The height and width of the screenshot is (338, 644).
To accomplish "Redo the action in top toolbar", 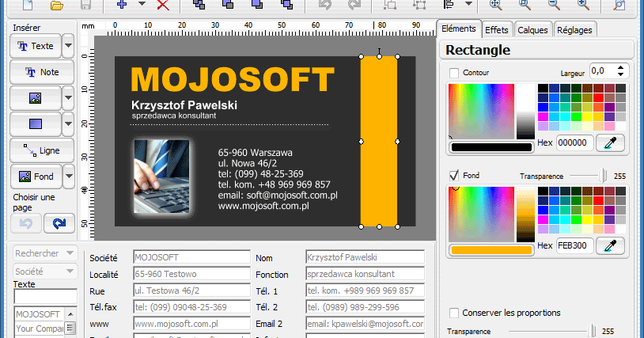I will click(354, 5).
